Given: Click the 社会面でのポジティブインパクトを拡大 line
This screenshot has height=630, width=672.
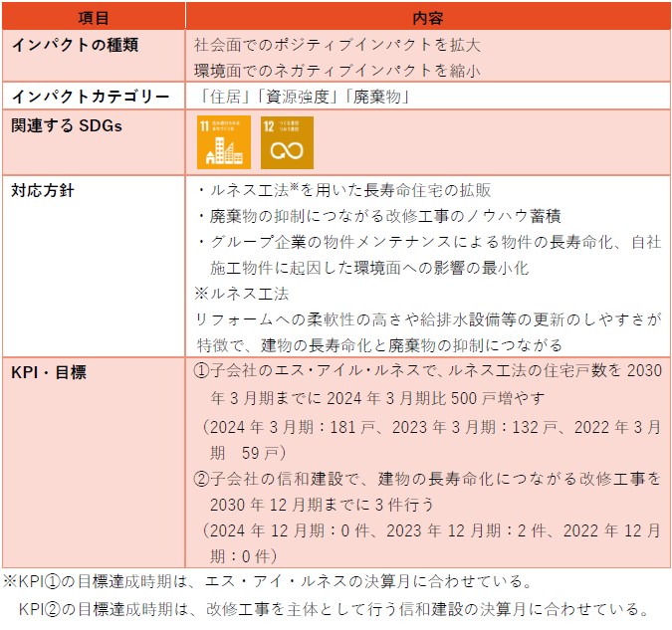Looking at the screenshot, I should (338, 45).
